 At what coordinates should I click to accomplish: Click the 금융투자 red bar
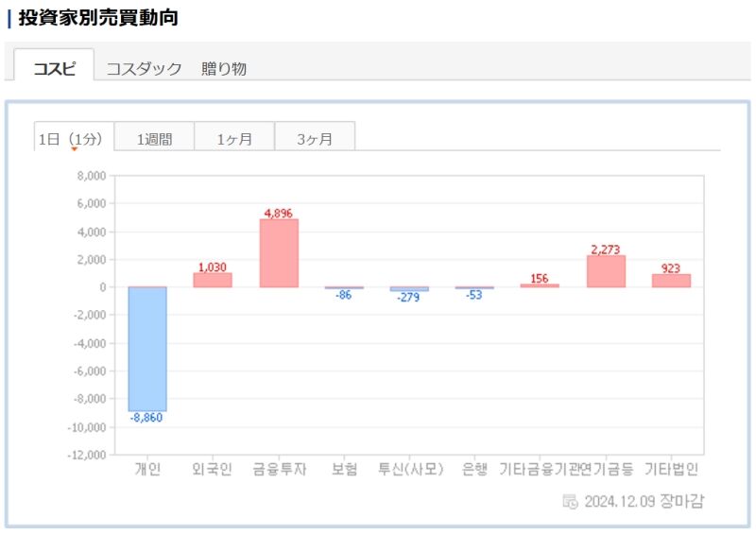coord(279,253)
